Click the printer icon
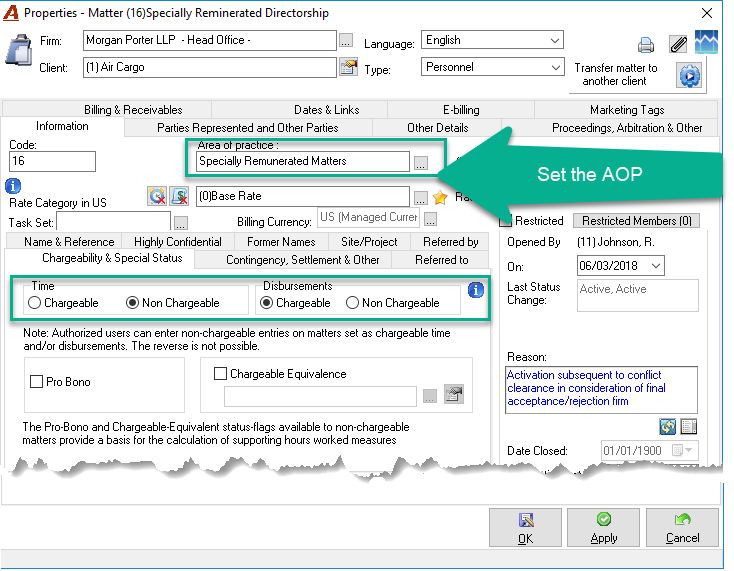 point(646,45)
